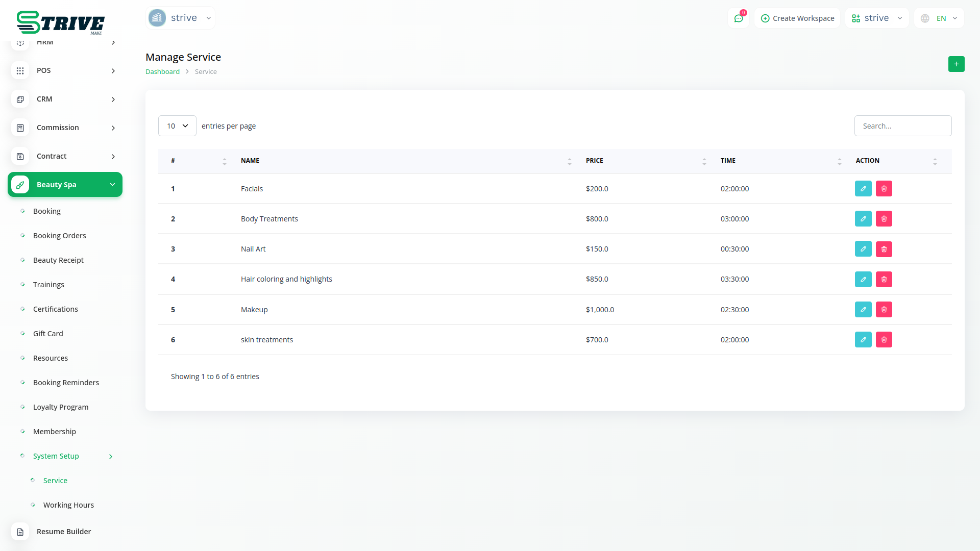Click the Resume Builder document icon
Screen dimensions: 980x551
click(20, 532)
